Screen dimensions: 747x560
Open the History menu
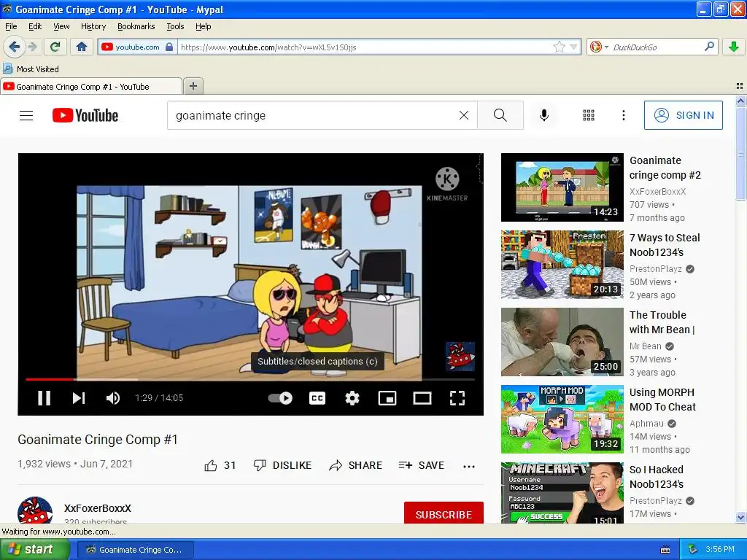click(x=93, y=26)
